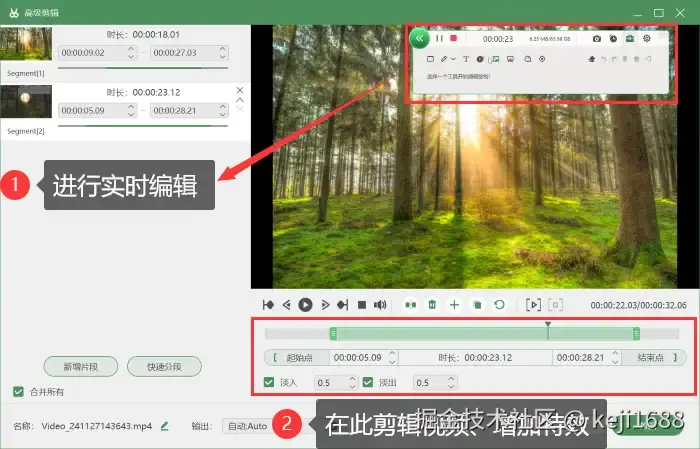
Task: Click the 新增片段 add segment button
Action: coord(81,367)
